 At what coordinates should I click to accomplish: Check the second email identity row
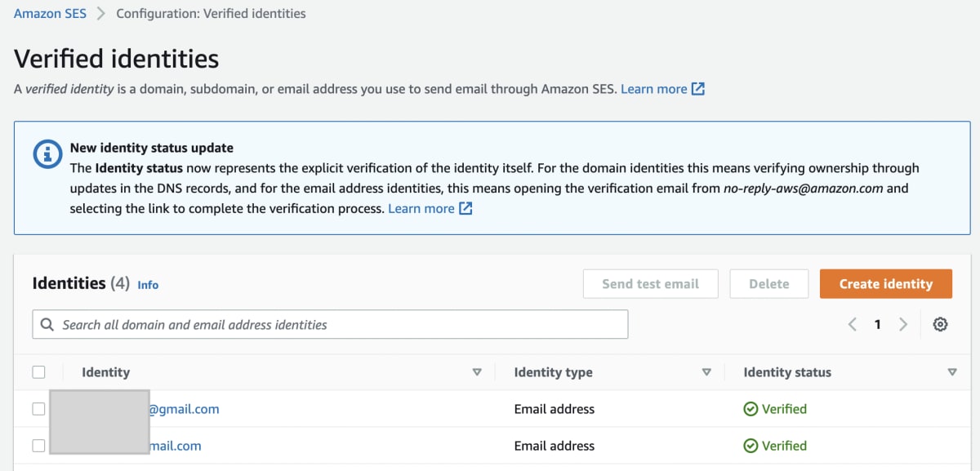38,446
